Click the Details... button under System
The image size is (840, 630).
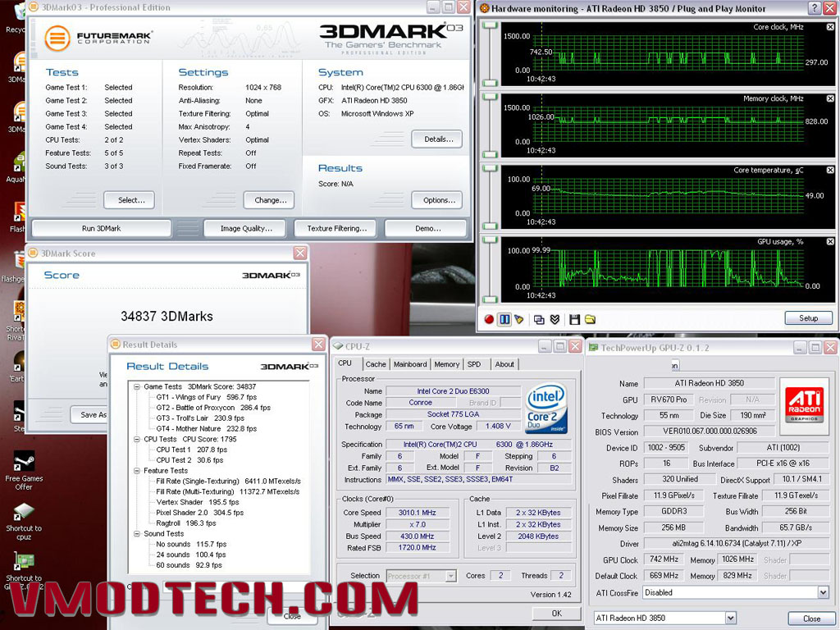pyautogui.click(x=437, y=139)
